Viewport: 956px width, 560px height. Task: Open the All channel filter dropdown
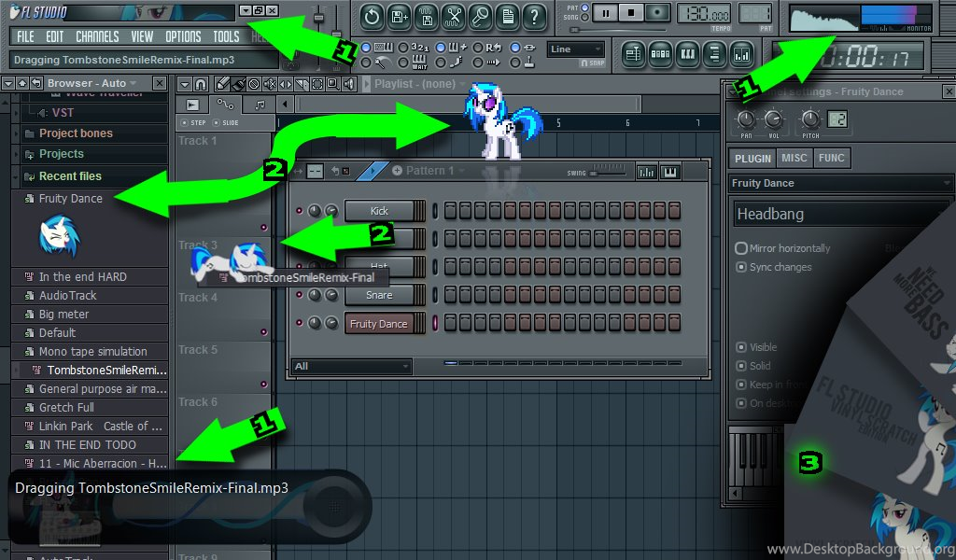(x=351, y=367)
